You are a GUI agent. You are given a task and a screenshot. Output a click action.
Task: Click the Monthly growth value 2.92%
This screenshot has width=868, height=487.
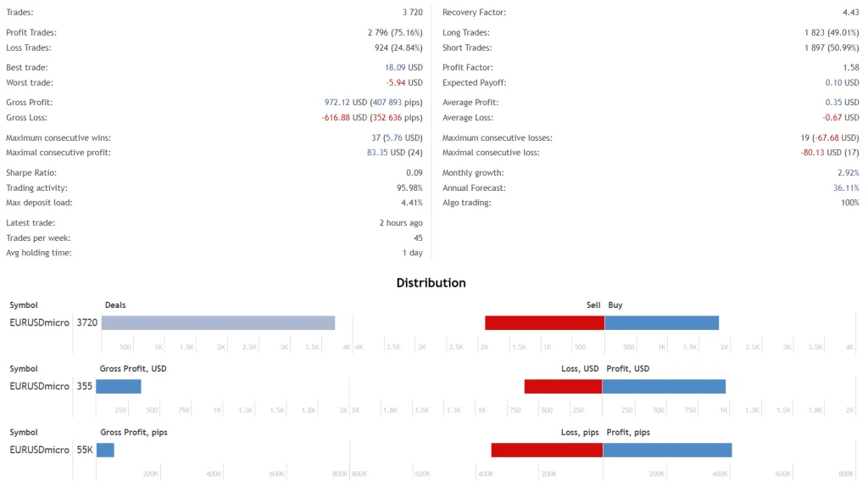(848, 172)
